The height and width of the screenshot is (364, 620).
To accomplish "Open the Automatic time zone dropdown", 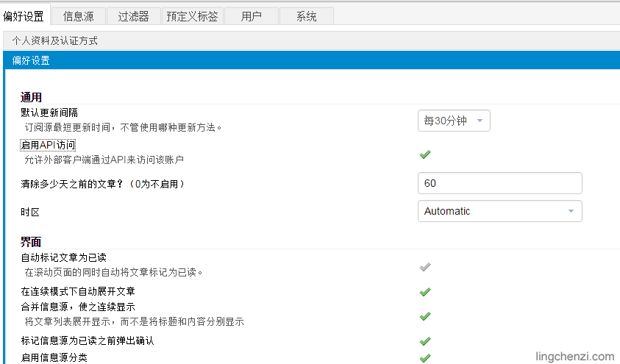I will [x=499, y=211].
